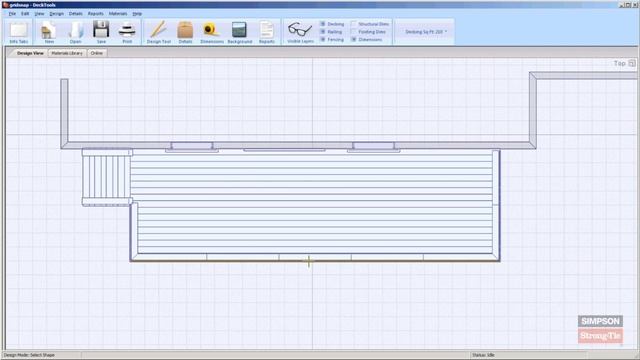The image size is (640, 360).
Task: Enable the Footing Dims checkbox
Action: tap(354, 31)
